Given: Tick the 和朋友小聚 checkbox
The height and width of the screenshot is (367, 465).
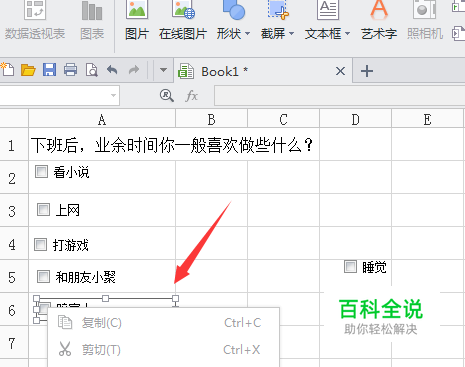Looking at the screenshot, I should (x=43, y=276).
